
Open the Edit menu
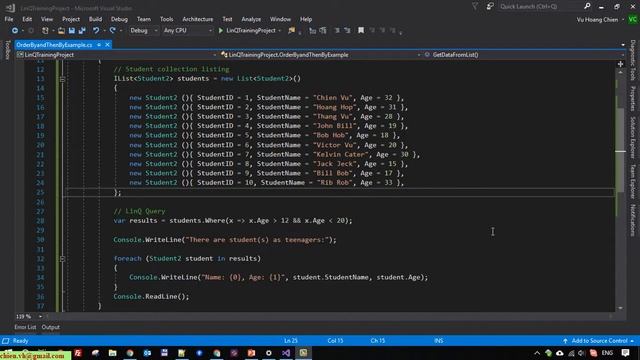pyautogui.click(x=27, y=19)
